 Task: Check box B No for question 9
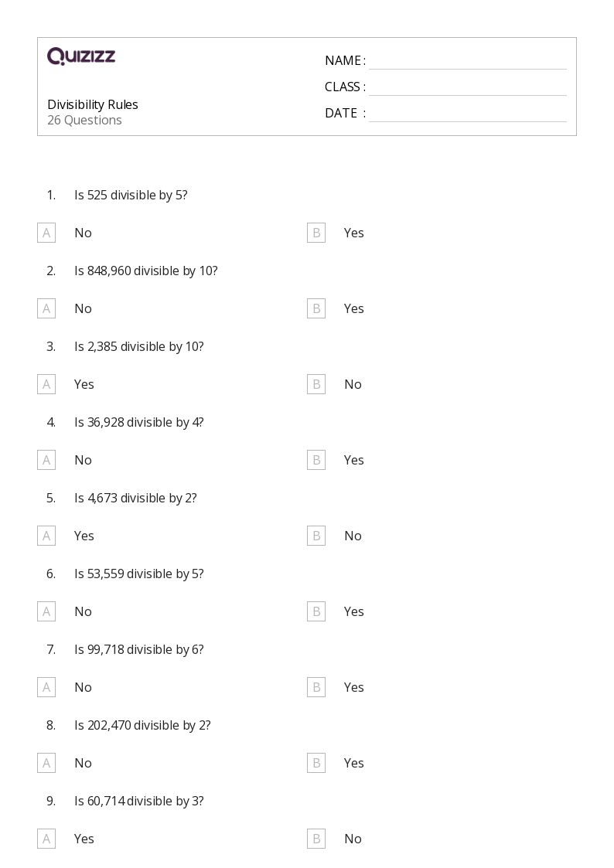click(x=316, y=839)
